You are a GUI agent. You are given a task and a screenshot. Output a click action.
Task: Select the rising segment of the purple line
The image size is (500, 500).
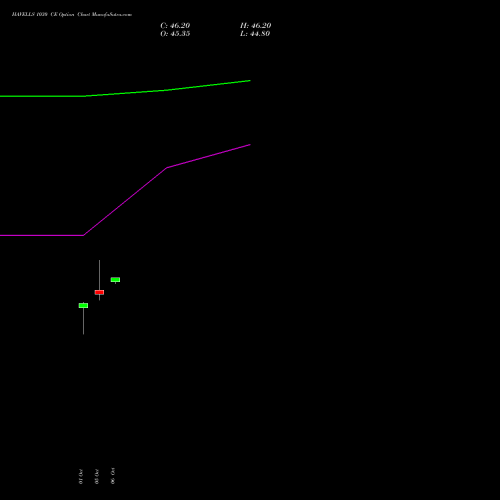(125, 201)
